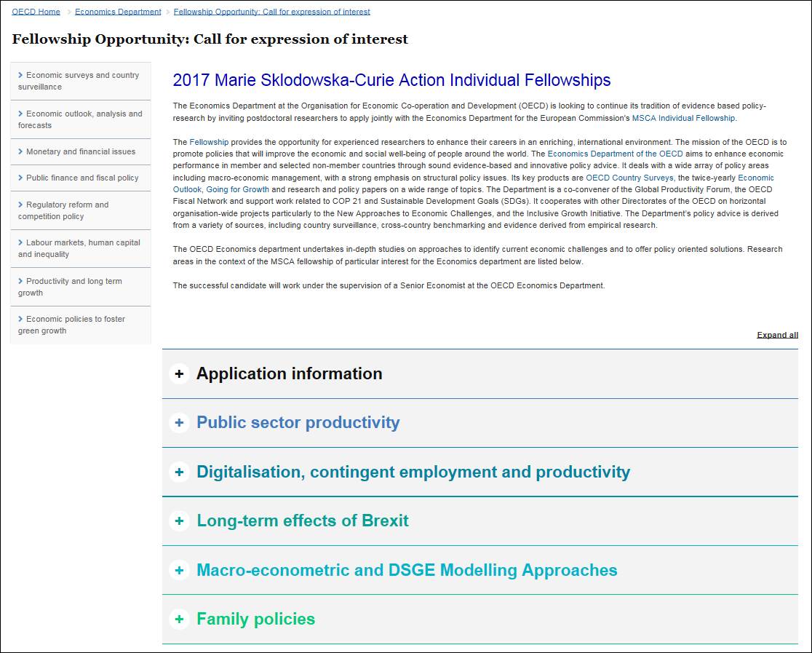
Task: Expand Long-term effects of Brexit heading
Action: point(303,521)
